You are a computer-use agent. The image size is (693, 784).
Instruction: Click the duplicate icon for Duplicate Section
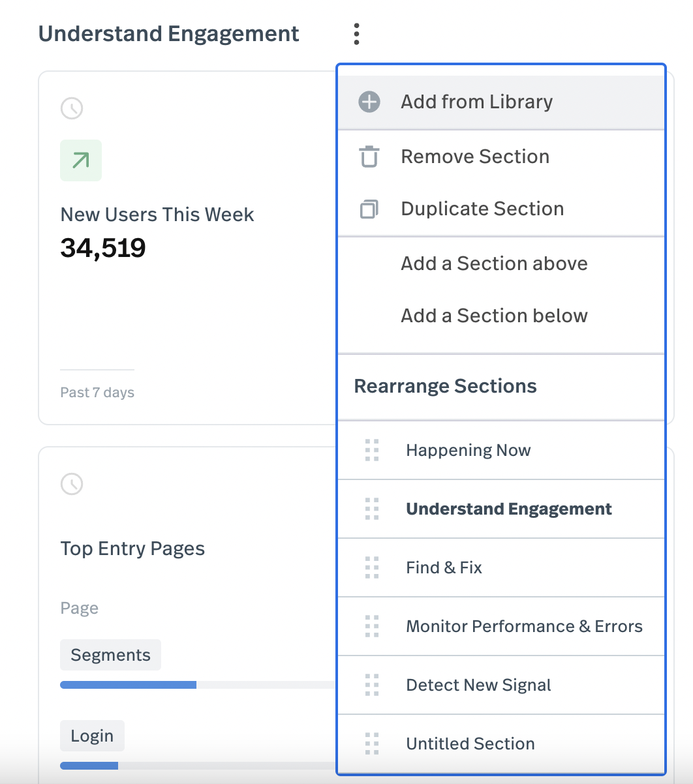coord(369,209)
